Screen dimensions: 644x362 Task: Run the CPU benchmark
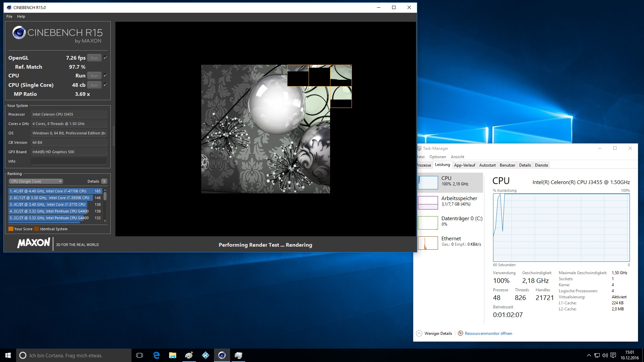(94, 76)
